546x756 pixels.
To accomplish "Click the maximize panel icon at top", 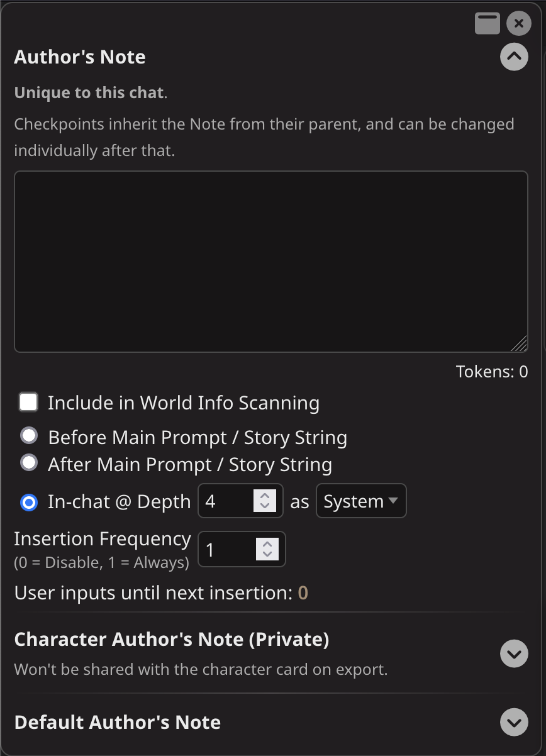I will (x=487, y=23).
